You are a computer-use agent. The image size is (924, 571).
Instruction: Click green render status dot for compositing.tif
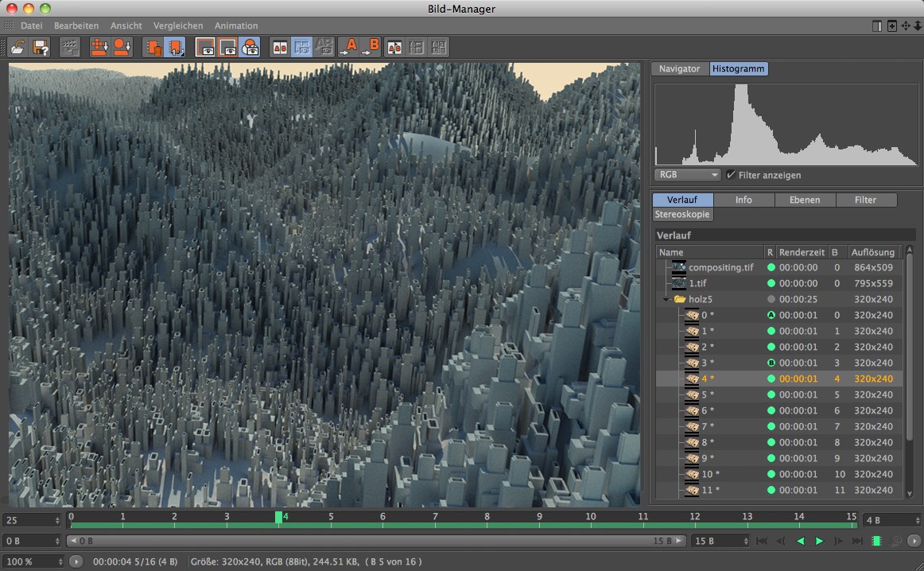click(771, 268)
